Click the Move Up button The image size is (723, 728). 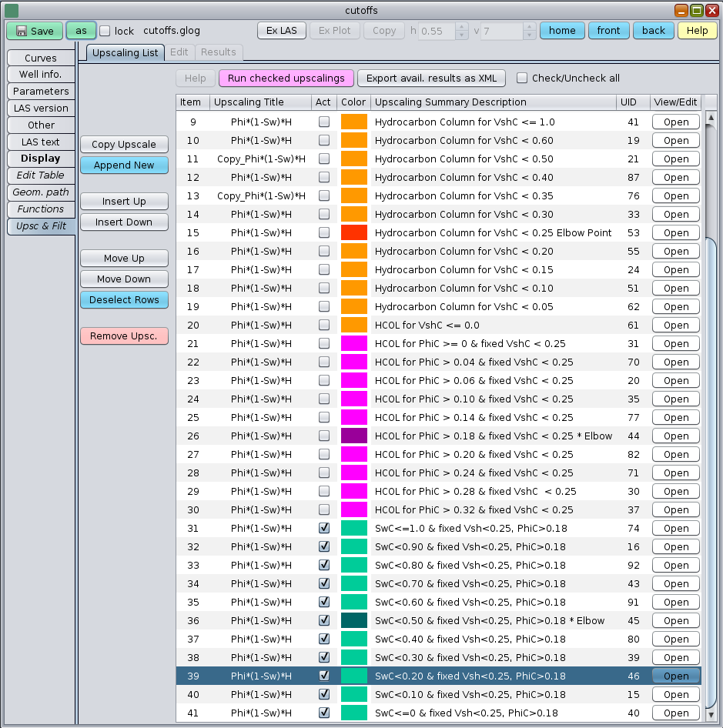coord(124,258)
